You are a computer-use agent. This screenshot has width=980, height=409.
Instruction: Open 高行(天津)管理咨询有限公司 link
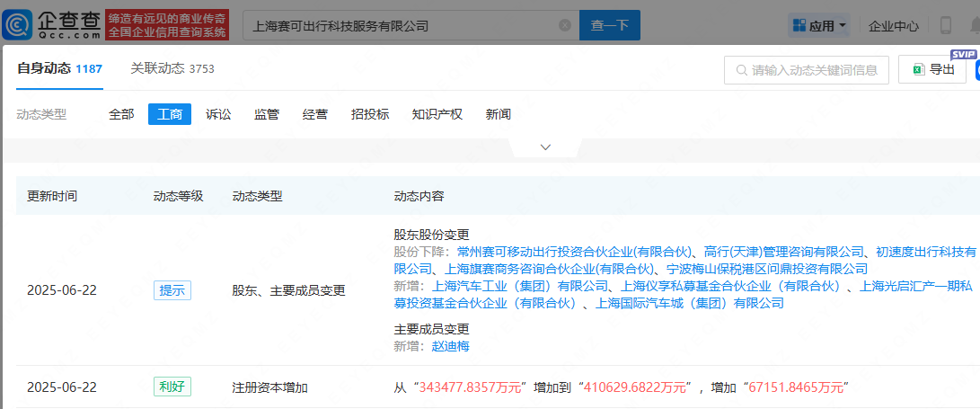click(x=784, y=252)
